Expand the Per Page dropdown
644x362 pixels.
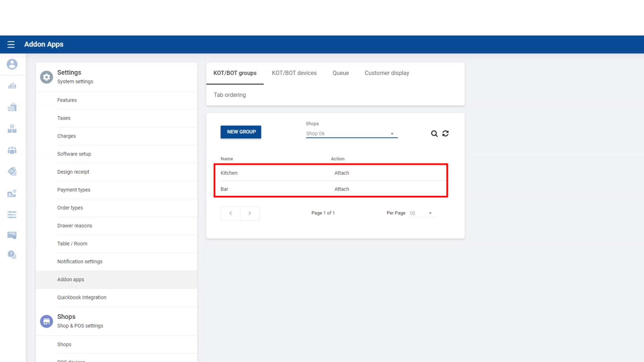coord(422,213)
